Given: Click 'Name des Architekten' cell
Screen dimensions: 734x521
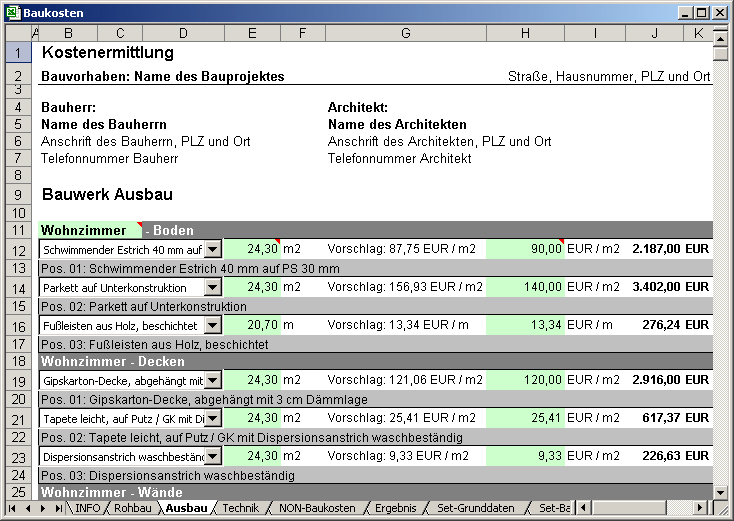Looking at the screenshot, I should pyautogui.click(x=397, y=125).
